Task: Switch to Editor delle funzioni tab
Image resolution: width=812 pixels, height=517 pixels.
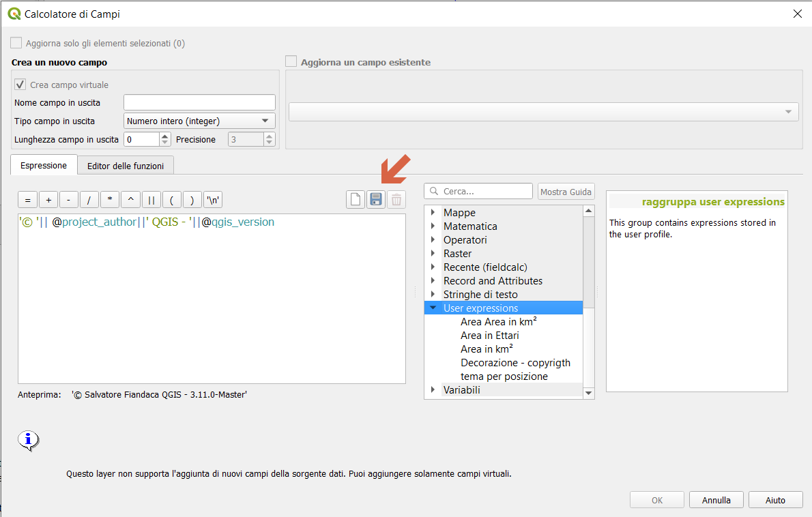Action: pos(126,166)
